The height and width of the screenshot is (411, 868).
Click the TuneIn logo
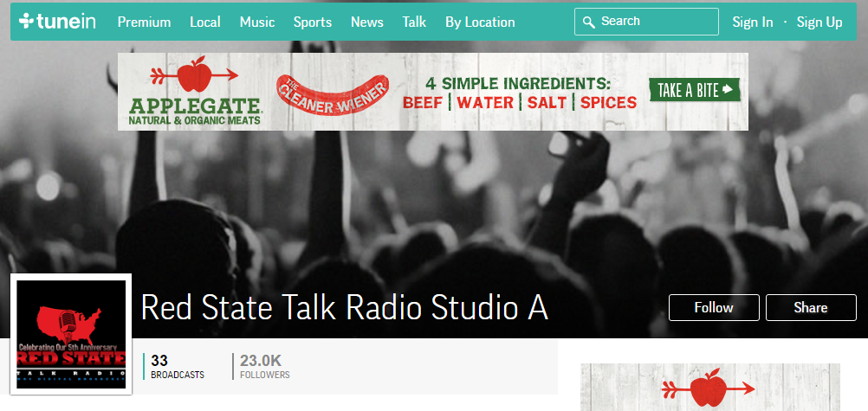pos(58,22)
